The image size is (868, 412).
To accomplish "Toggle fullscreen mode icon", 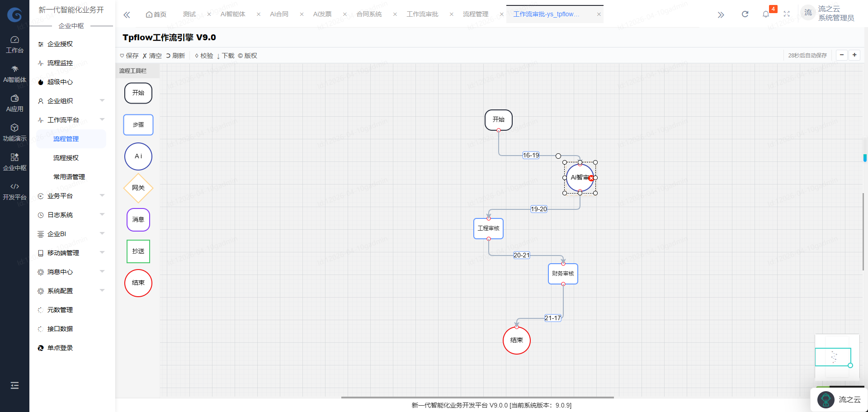I will [x=787, y=14].
